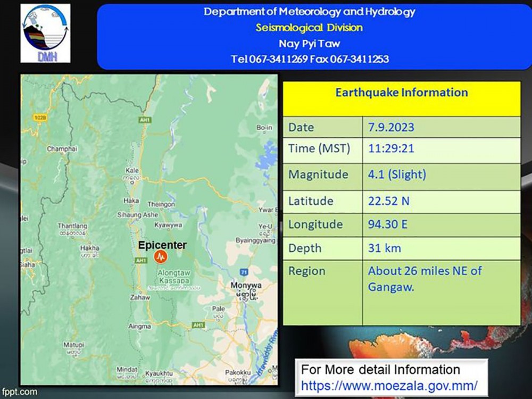Click the AH1 shield beside the epicenter marker
The width and height of the screenshot is (532, 399).
(141, 260)
